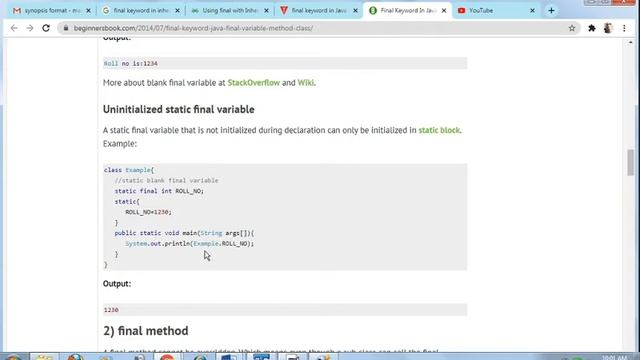640x360 pixels.
Task: Focus the beginnersbook.com address bar
Action: [x=318, y=28]
